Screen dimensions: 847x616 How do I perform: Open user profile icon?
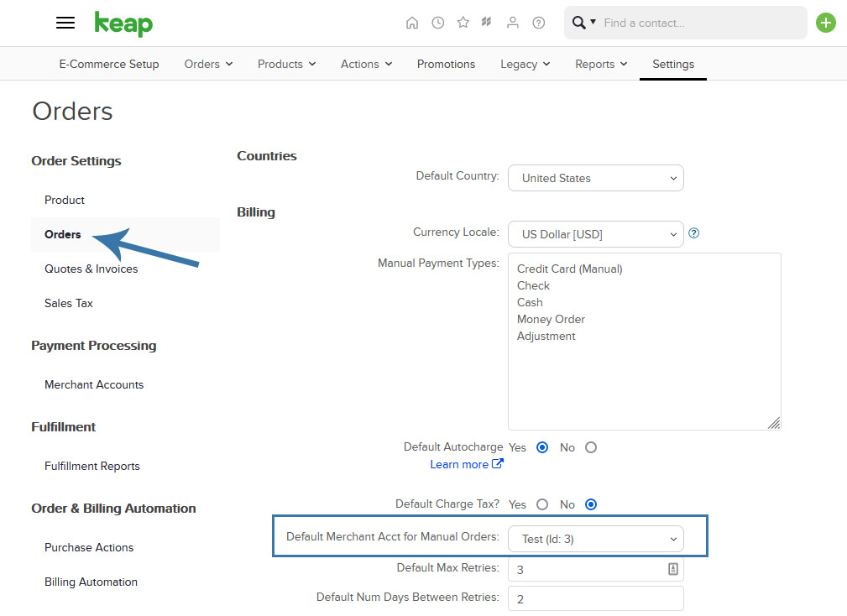coord(513,23)
